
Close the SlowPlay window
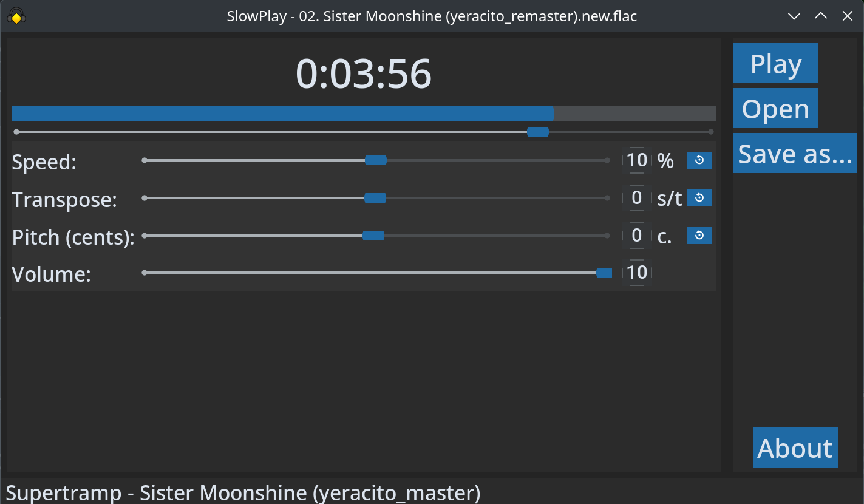[x=848, y=16]
